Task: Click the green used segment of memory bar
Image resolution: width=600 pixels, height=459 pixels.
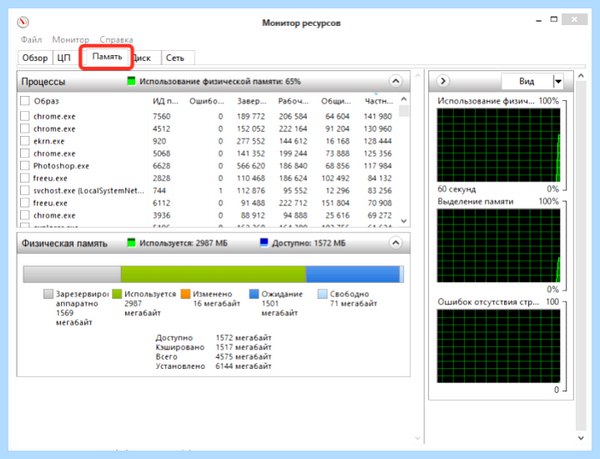Action: 213,274
